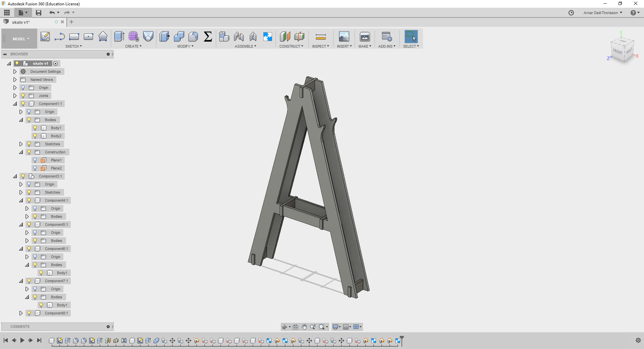Open the MODEL workspace dropdown

point(21,39)
